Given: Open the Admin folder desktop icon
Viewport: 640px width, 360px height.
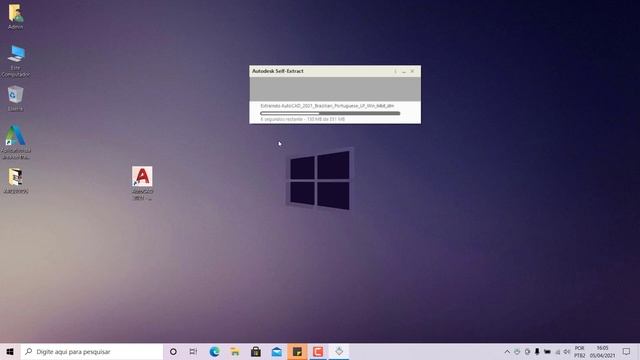Looking at the screenshot, I should coord(16,16).
